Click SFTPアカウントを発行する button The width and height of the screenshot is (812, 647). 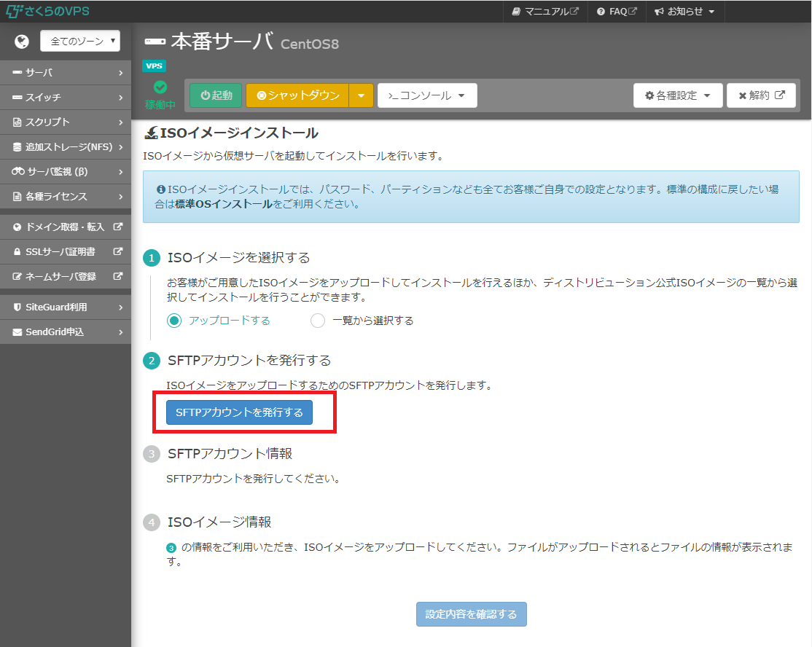[x=239, y=412]
